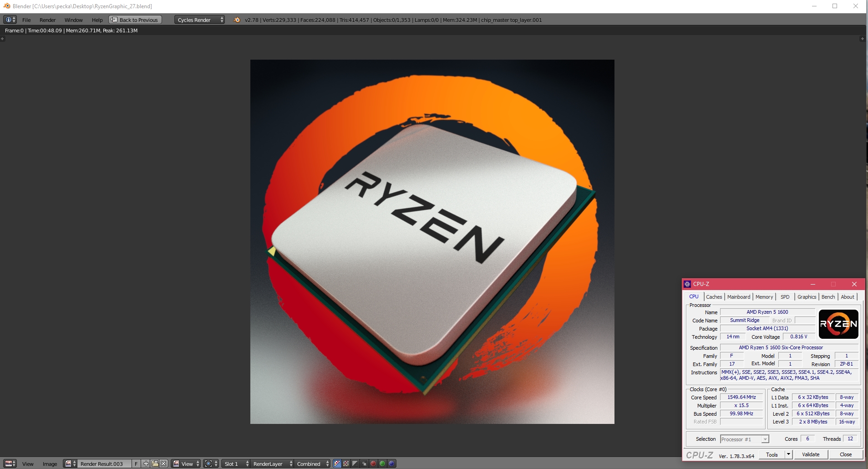Click the Back to Previous button

point(135,20)
